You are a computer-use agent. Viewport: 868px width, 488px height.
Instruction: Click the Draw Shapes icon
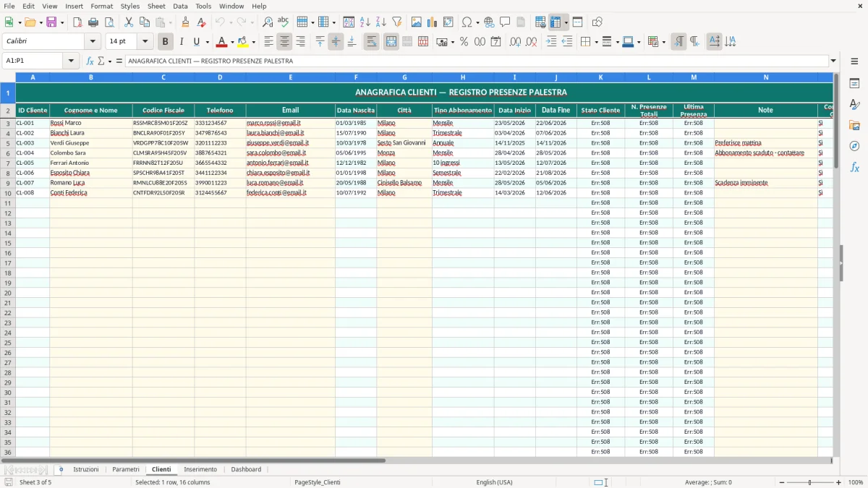597,22
